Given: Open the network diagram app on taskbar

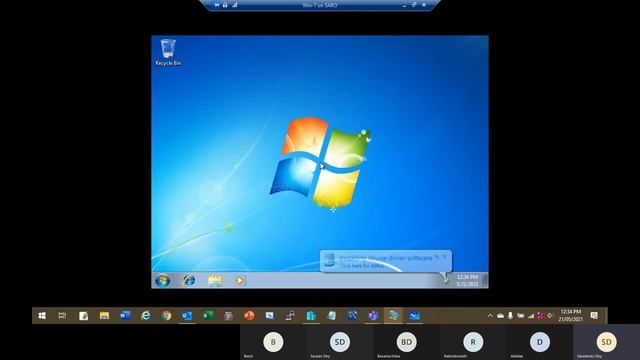Looking at the screenshot, I should click(x=290, y=316).
